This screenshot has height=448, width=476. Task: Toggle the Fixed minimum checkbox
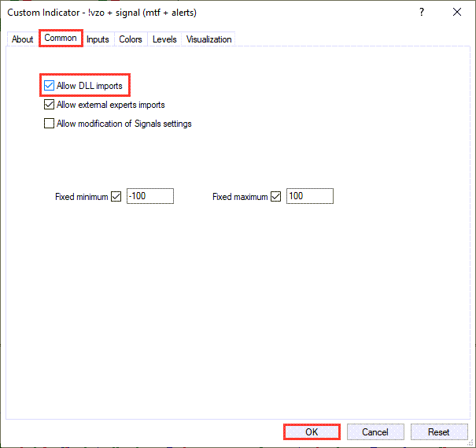tap(116, 197)
